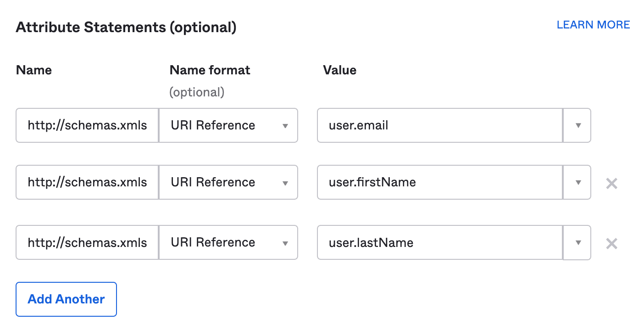
Task: Open the Learn More link
Action: pos(593,25)
